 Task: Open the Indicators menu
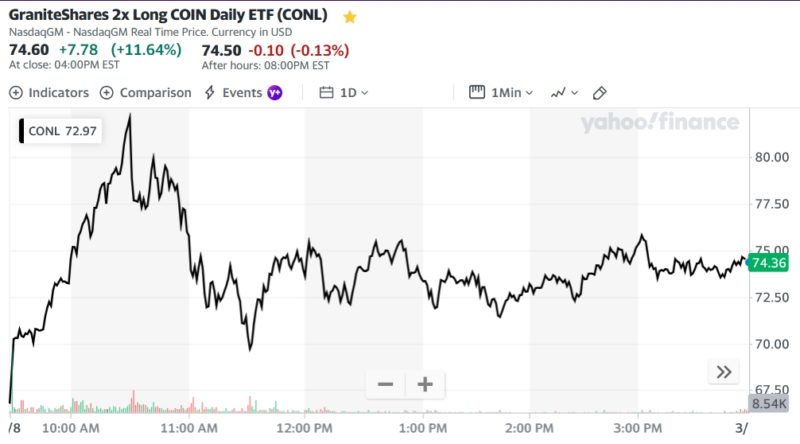(49, 93)
